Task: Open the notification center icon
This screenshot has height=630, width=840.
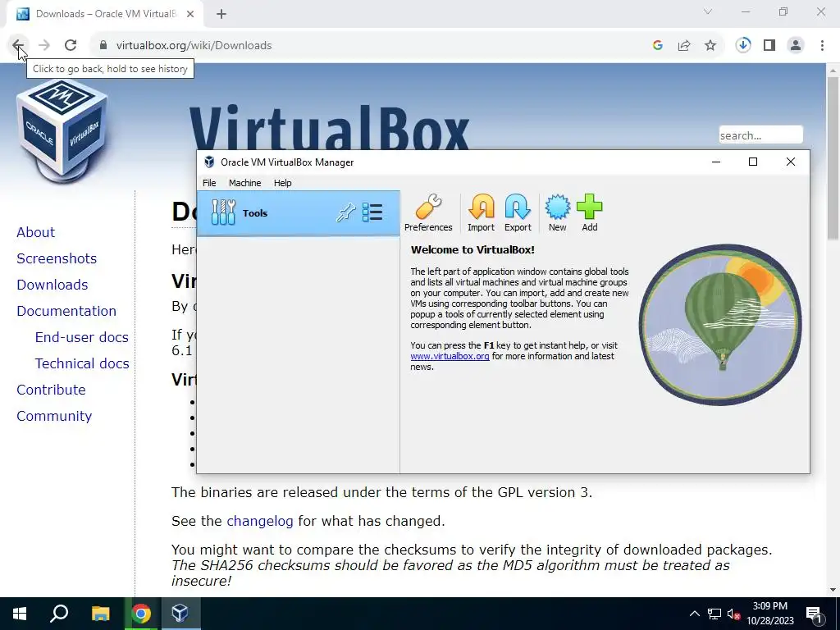Action: coord(814,614)
